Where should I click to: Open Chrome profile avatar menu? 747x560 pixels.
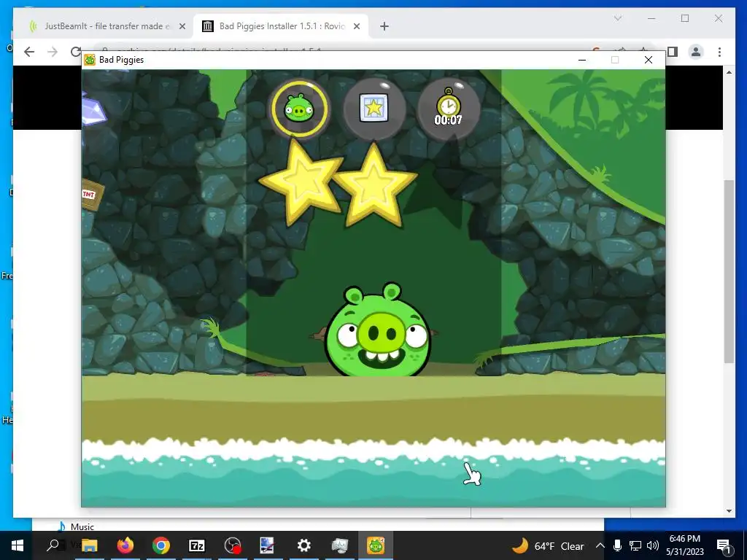(696, 52)
